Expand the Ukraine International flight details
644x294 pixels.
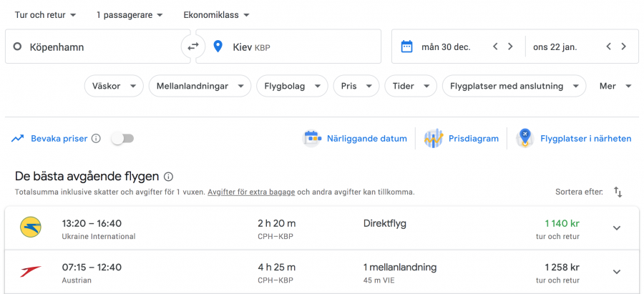pyautogui.click(x=617, y=228)
